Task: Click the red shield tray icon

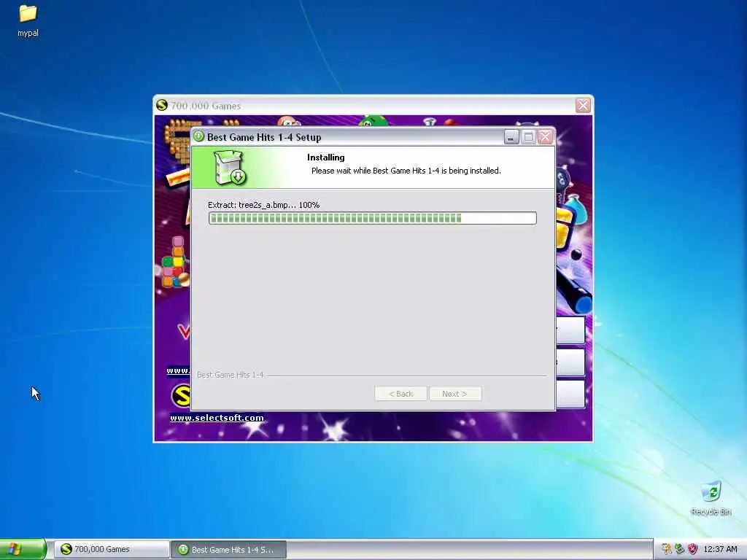Action: (x=692, y=549)
